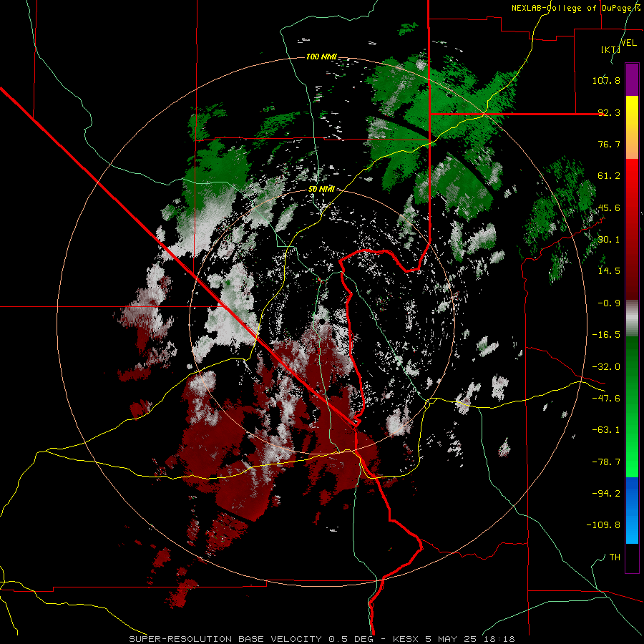
Task: Click the VEL legend title
Action: (x=629, y=42)
